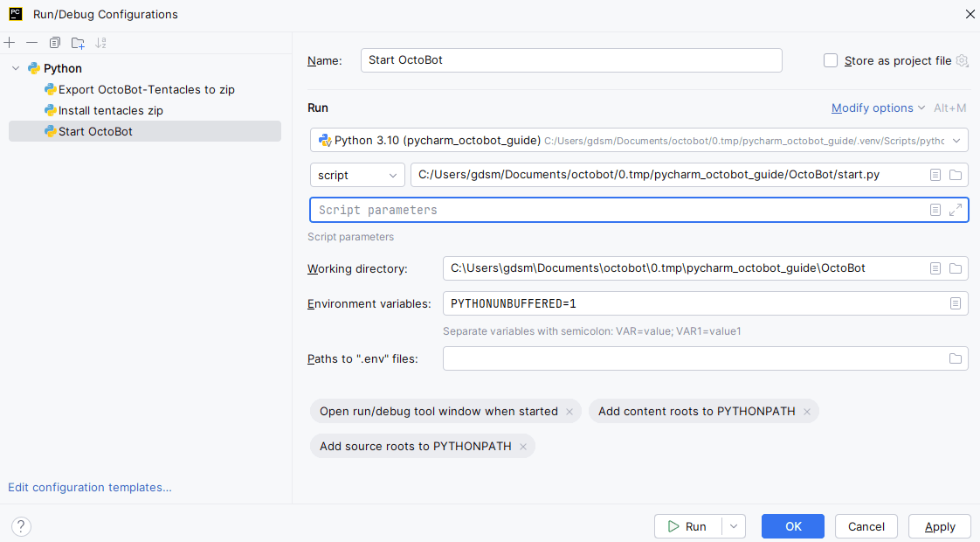Browse for script path folder

(956, 175)
